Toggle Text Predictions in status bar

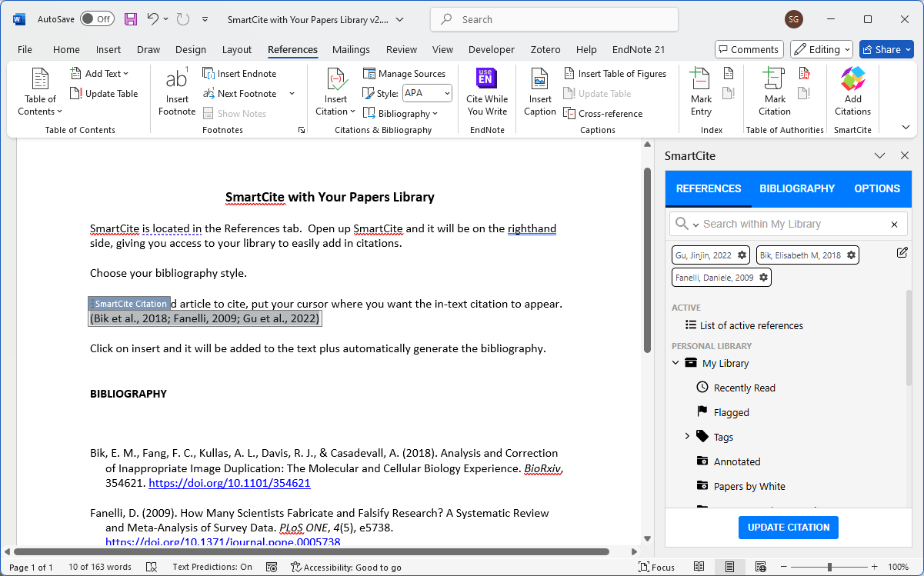212,568
